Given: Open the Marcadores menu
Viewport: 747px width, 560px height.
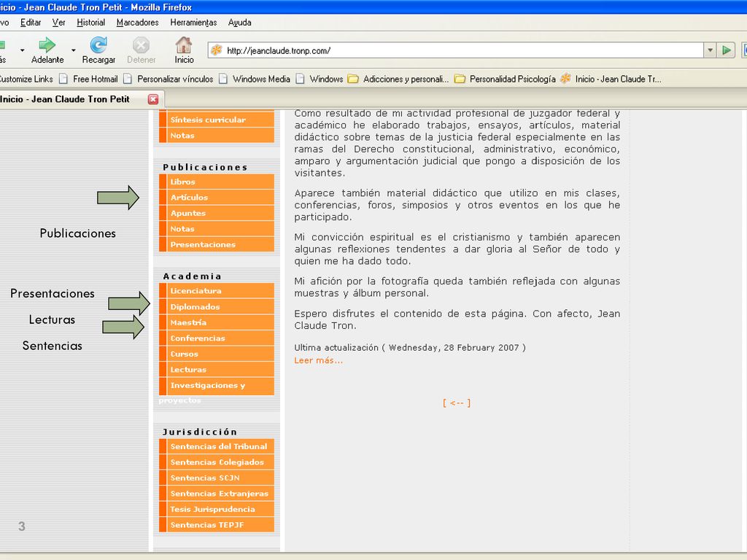Looking at the screenshot, I should [x=137, y=23].
